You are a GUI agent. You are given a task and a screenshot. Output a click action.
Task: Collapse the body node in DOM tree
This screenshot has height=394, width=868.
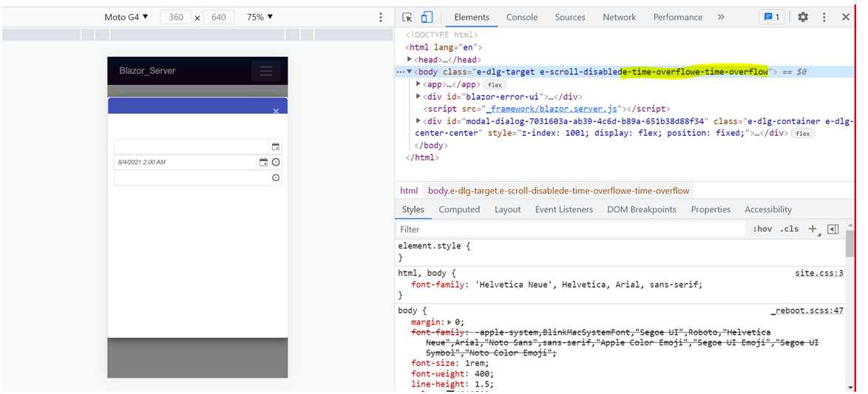click(x=410, y=72)
